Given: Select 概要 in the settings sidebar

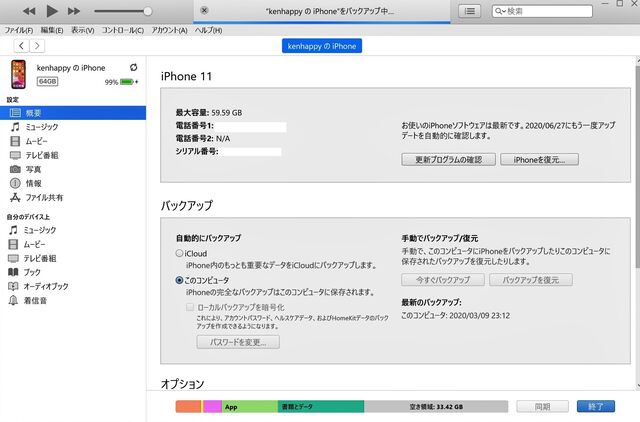Looking at the screenshot, I should [73, 113].
